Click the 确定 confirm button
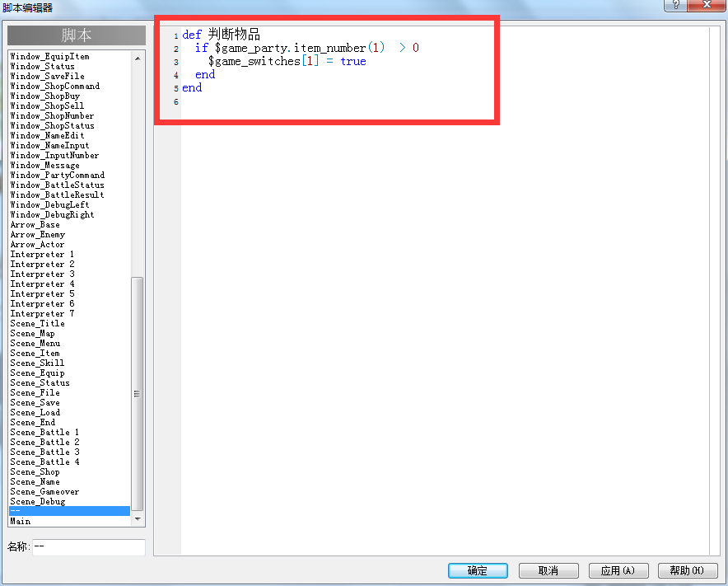Screen dimensions: 728x586 coord(478,570)
